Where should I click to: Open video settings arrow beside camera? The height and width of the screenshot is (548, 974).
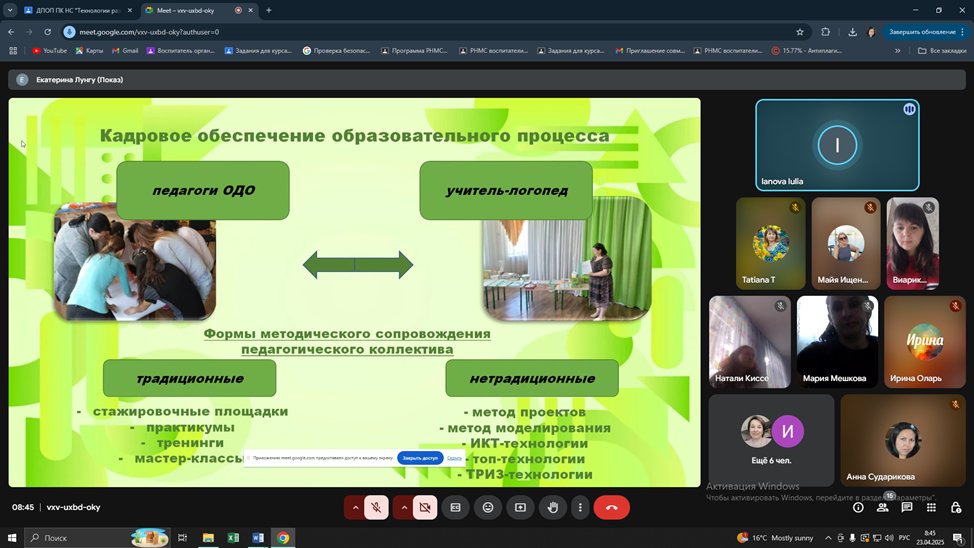click(x=404, y=508)
